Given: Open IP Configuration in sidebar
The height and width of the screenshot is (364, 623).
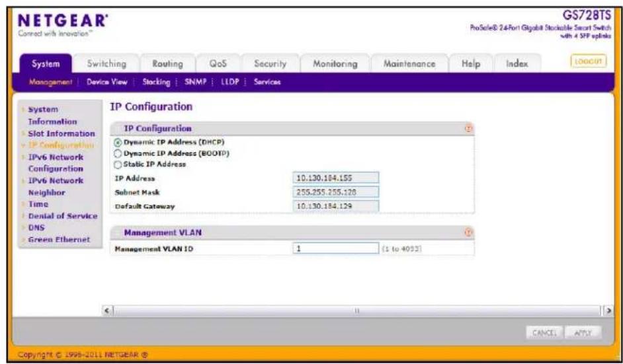Looking at the screenshot, I should tap(62, 145).
